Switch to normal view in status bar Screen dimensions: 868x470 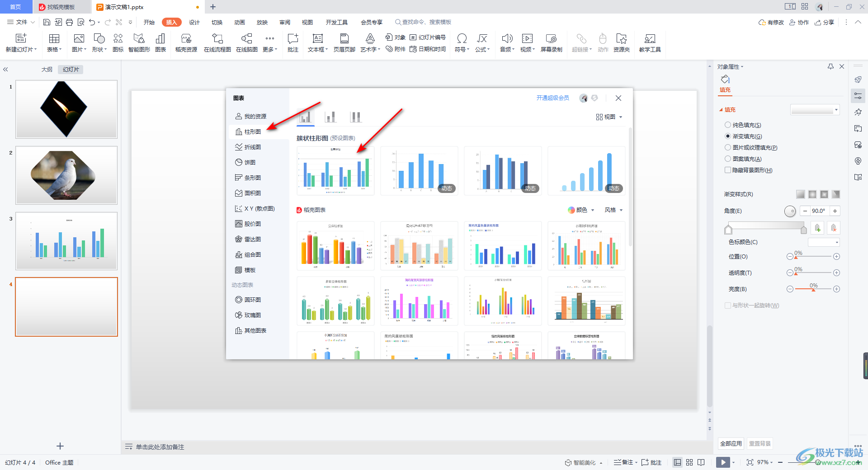(x=677, y=462)
